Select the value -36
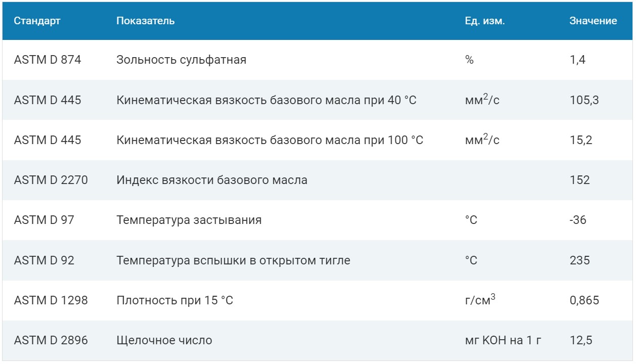Screen dimensions: 636x364 click(x=578, y=220)
